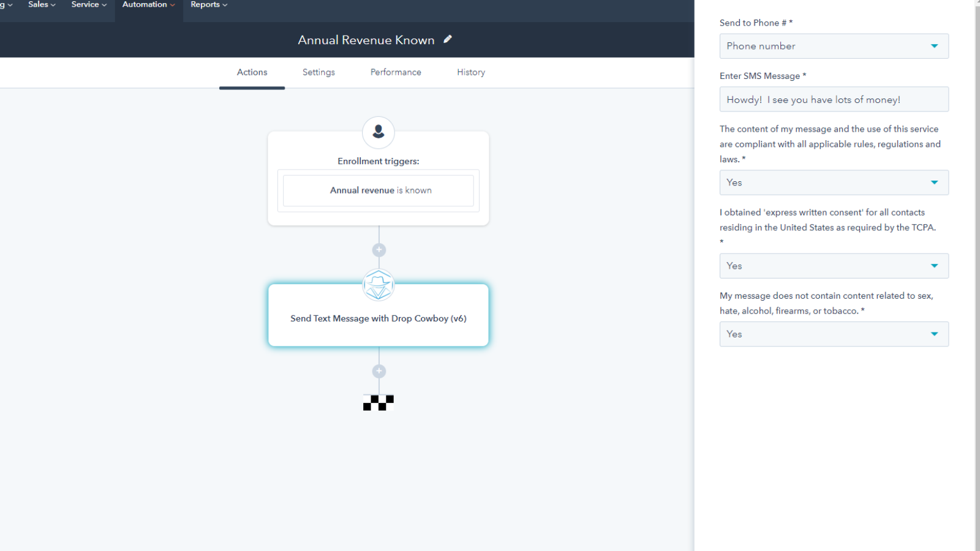Expand the Reports menu

pos(209,5)
